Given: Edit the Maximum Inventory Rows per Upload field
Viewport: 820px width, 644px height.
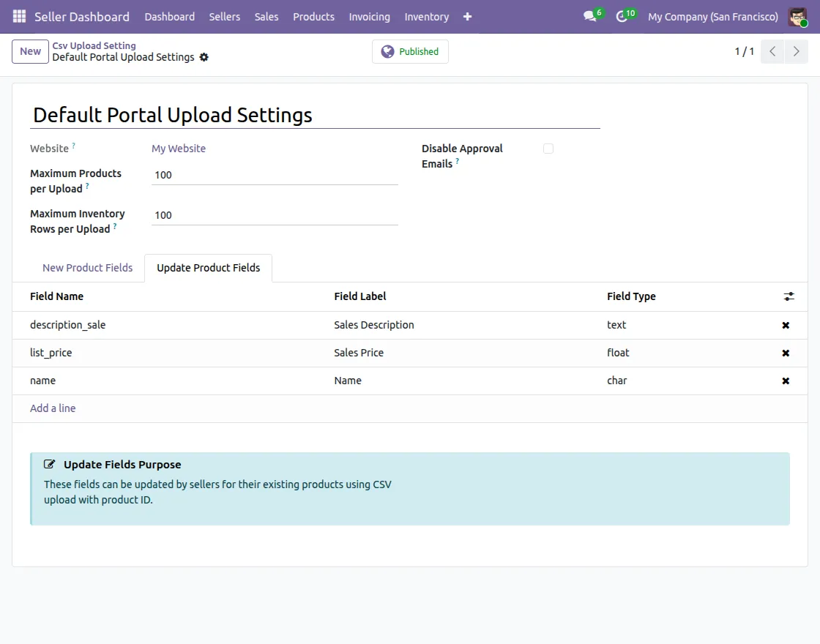Looking at the screenshot, I should pos(275,215).
